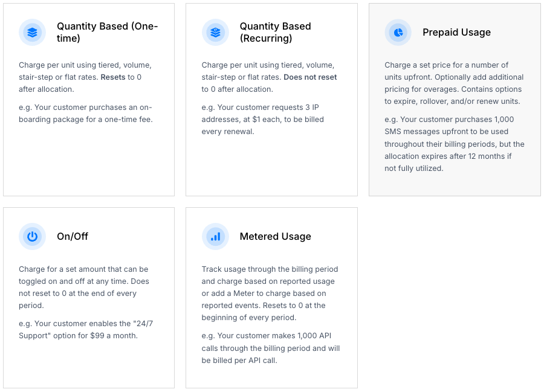The width and height of the screenshot is (544, 392).
Task: Click the pie chart icon on Prepaid Usage
Action: coord(398,33)
